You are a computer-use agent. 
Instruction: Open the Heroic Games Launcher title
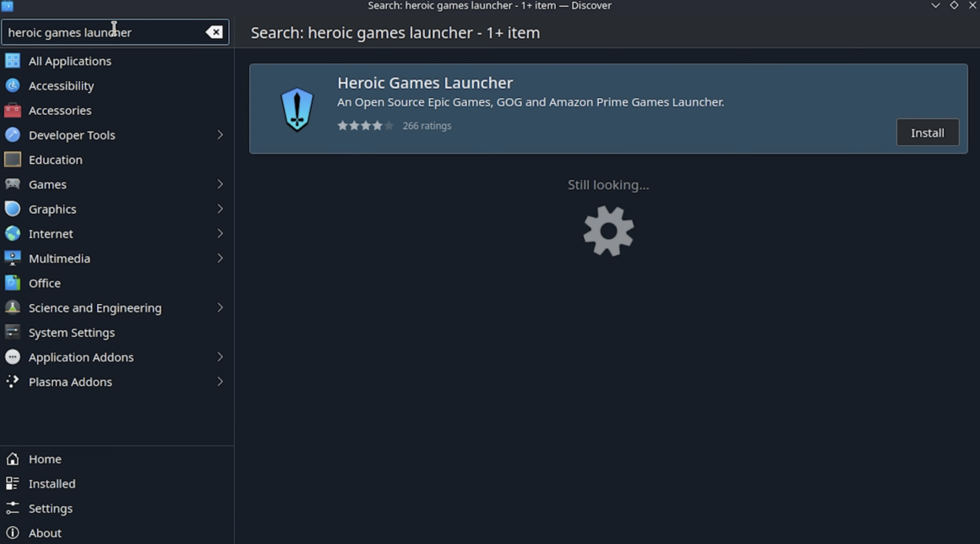click(x=425, y=83)
